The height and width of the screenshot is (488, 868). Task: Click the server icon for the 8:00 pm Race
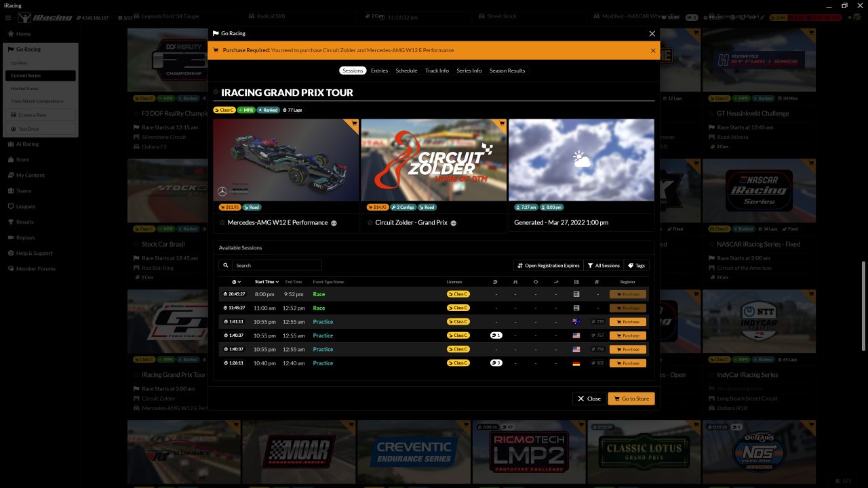tap(576, 294)
